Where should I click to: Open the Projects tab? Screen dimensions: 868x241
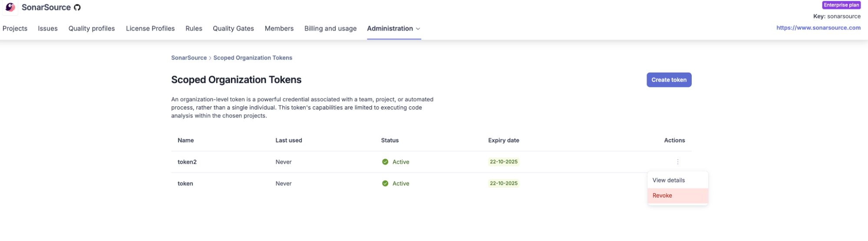click(15, 29)
